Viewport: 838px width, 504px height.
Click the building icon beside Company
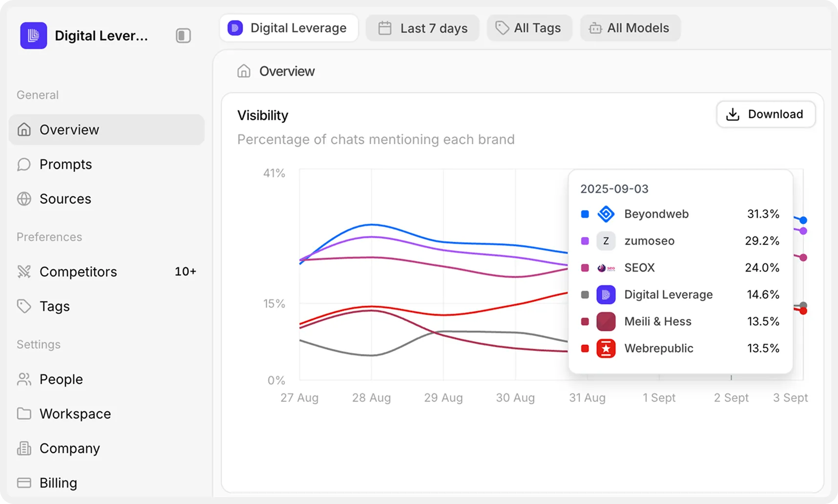[x=24, y=448]
